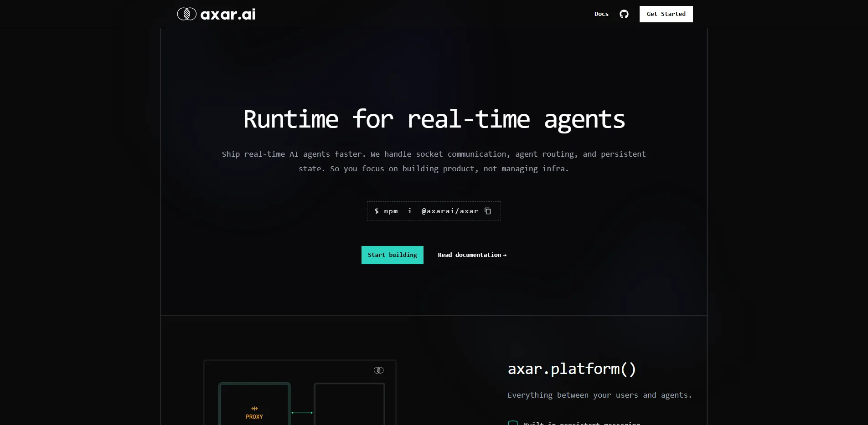Image resolution: width=868 pixels, height=425 pixels.
Task: Click the connector arrow between the diagram nodes
Action: coord(301,412)
